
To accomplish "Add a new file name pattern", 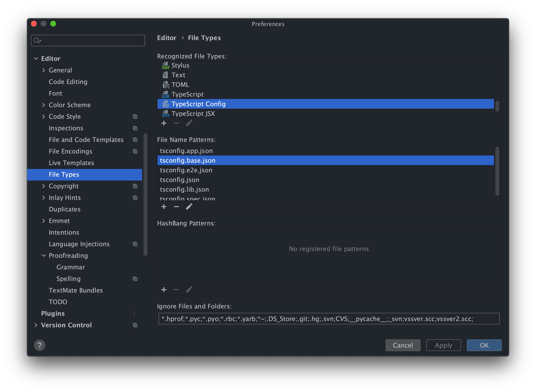I will pyautogui.click(x=164, y=207).
